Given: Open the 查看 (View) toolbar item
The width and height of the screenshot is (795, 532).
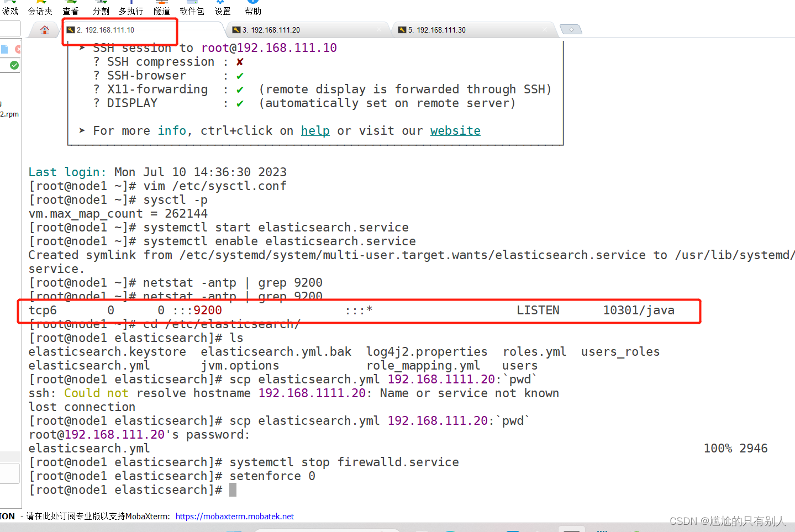Looking at the screenshot, I should pos(71,8).
